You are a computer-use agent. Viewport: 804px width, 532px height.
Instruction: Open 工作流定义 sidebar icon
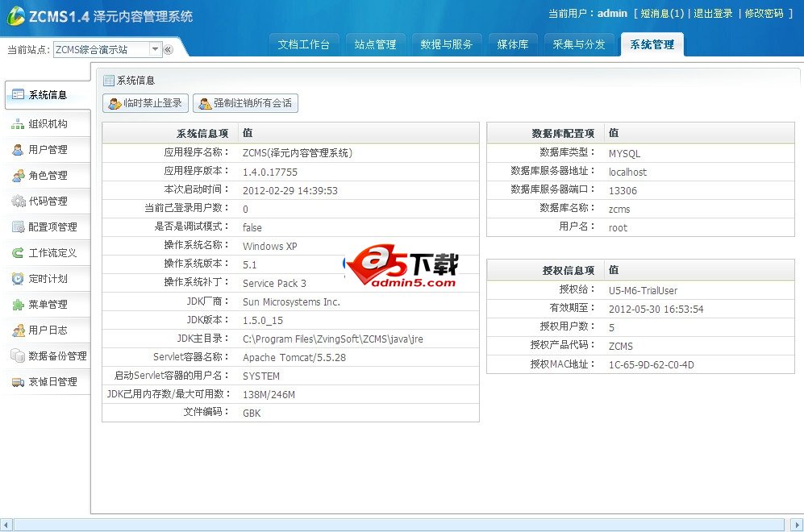18,252
